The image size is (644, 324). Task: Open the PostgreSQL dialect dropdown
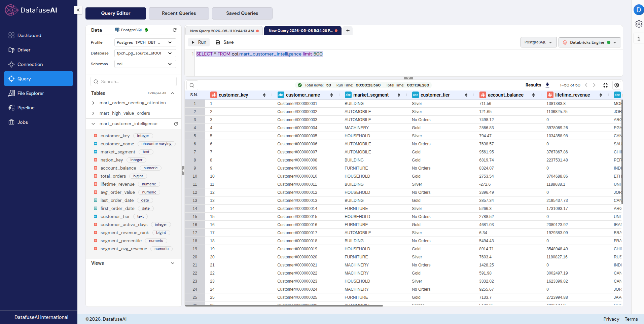tap(538, 42)
